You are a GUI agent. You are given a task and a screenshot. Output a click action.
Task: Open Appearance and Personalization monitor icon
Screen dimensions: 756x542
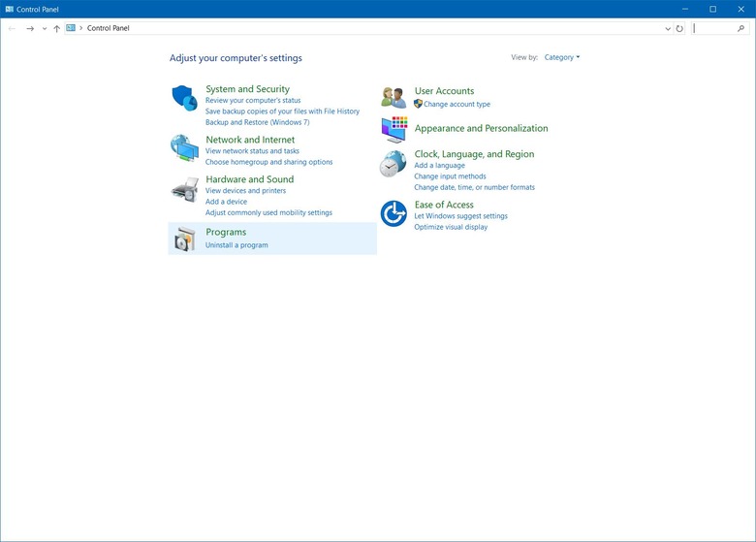(394, 129)
